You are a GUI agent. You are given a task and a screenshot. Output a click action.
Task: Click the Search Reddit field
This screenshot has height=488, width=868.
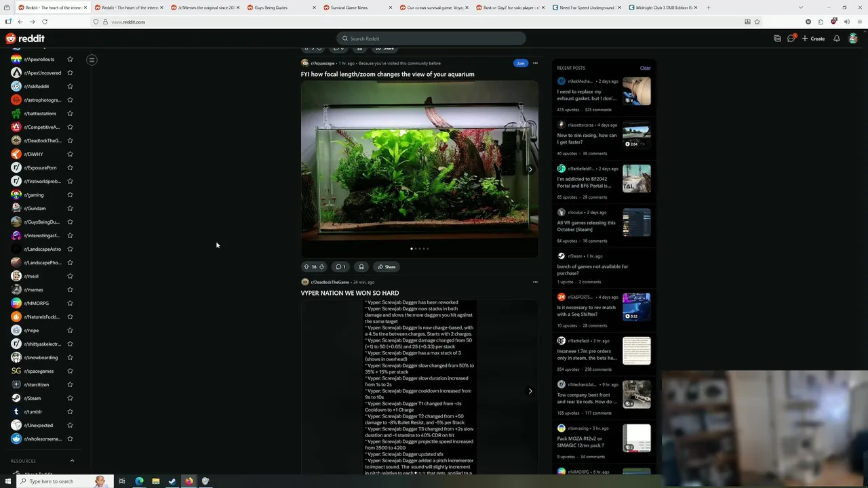(x=431, y=39)
